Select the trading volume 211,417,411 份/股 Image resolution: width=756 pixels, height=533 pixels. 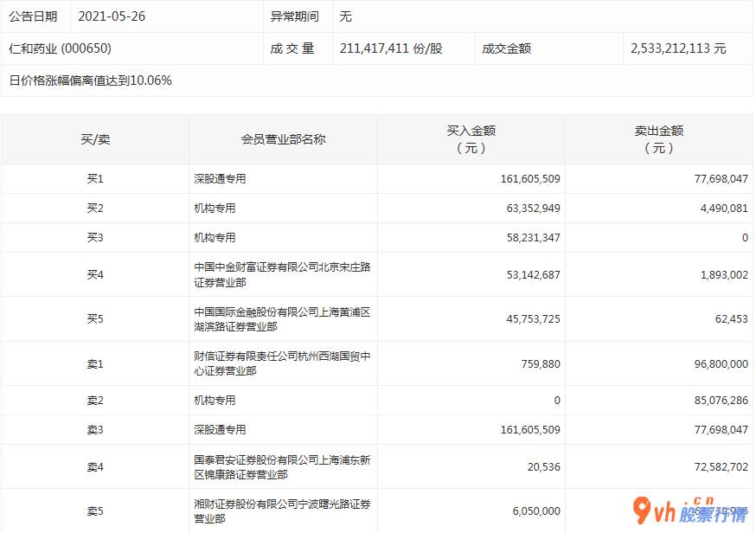(391, 48)
